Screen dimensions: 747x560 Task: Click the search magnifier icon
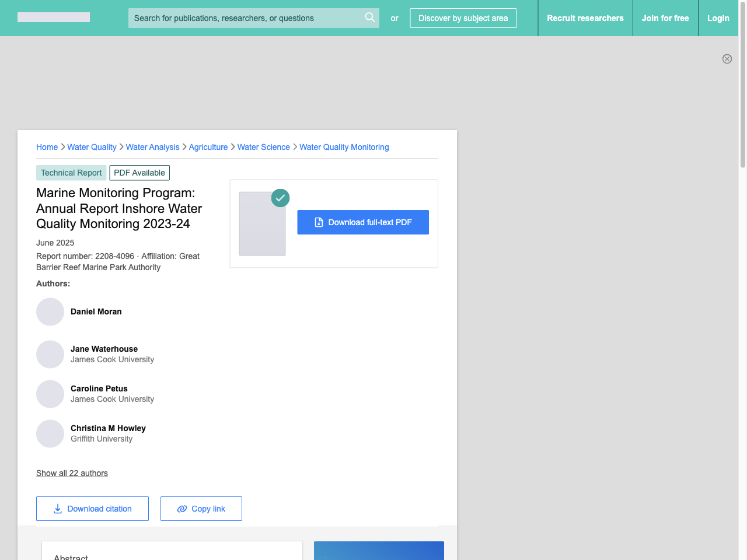(x=369, y=17)
